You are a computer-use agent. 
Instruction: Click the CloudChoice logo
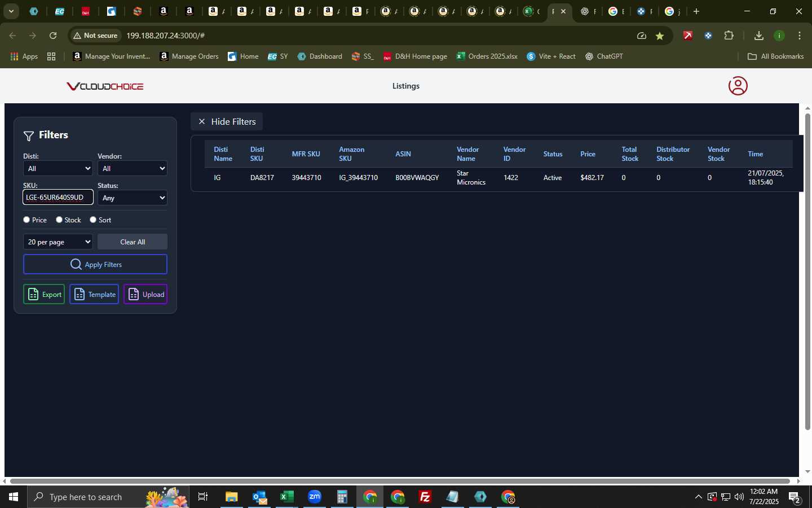coord(105,86)
